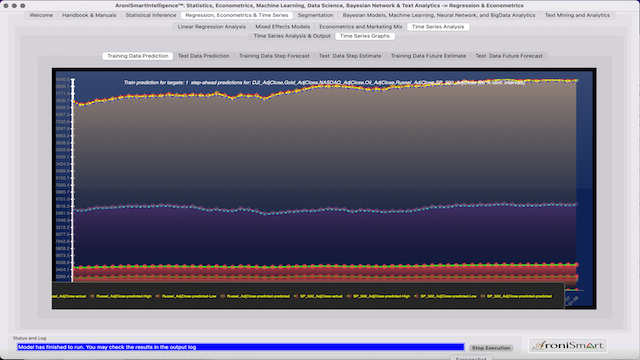The height and width of the screenshot is (360, 640).
Task: Open the Statistical Inference tab
Action: (x=151, y=15)
